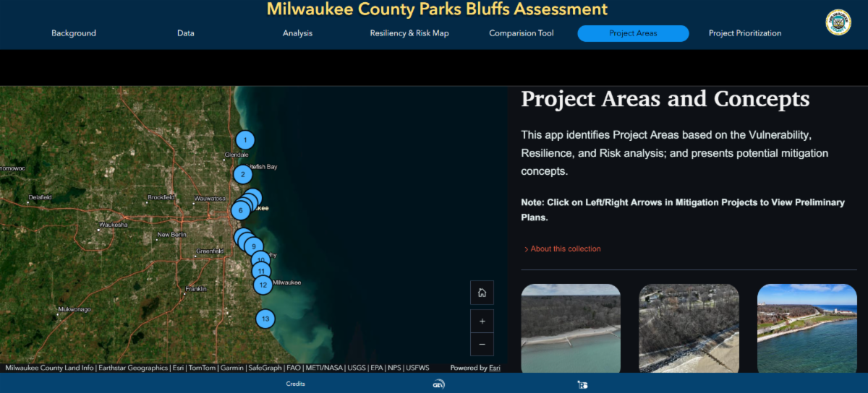
Task: Click the Franklin map label
Action: [196, 289]
